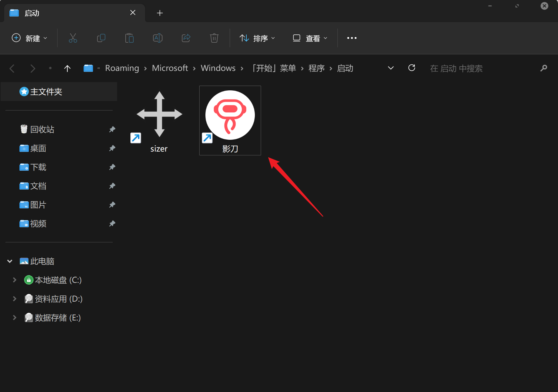Open 下载 in sidebar
The image size is (558, 392).
(38, 167)
